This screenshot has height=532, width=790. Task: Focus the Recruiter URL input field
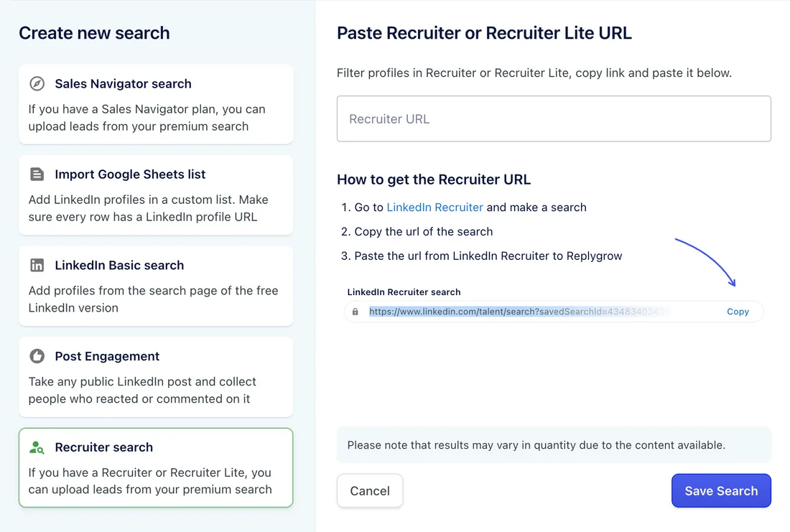tap(554, 119)
